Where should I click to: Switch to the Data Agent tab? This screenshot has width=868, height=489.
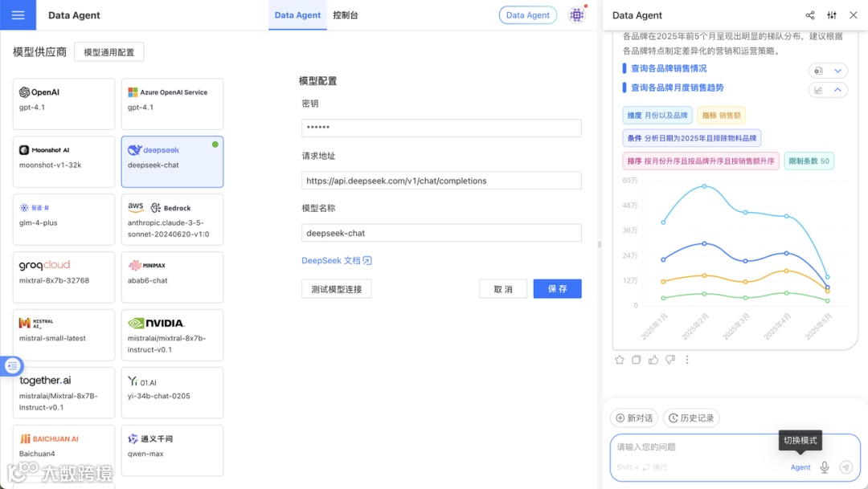[x=297, y=15]
